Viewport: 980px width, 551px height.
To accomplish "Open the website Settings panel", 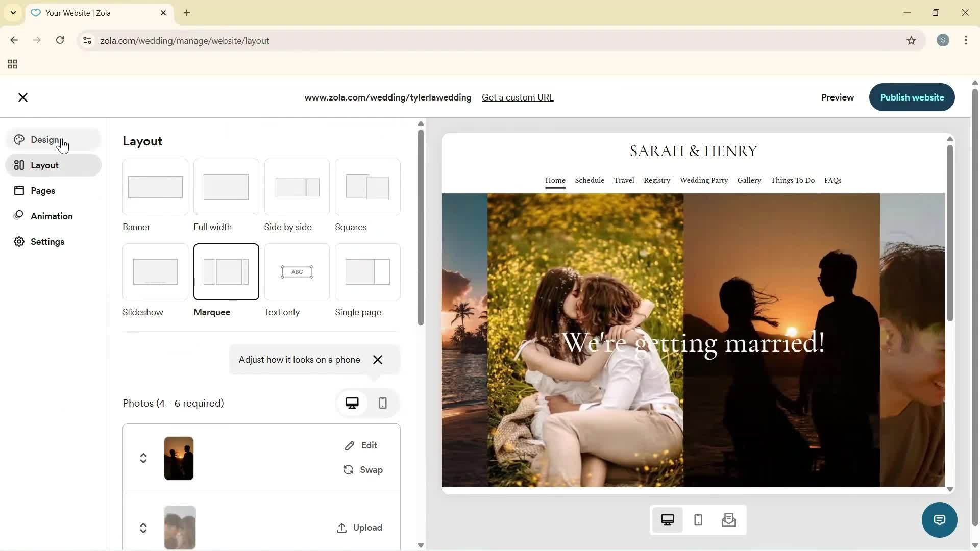I will (x=47, y=241).
